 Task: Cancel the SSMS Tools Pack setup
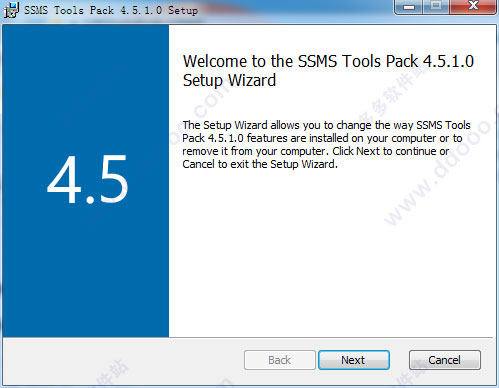445,360
